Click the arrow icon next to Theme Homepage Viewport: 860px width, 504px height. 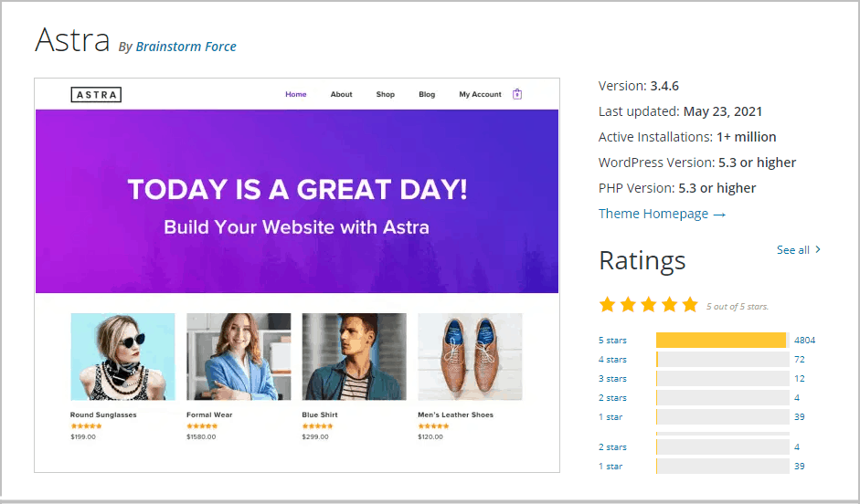pos(719,215)
